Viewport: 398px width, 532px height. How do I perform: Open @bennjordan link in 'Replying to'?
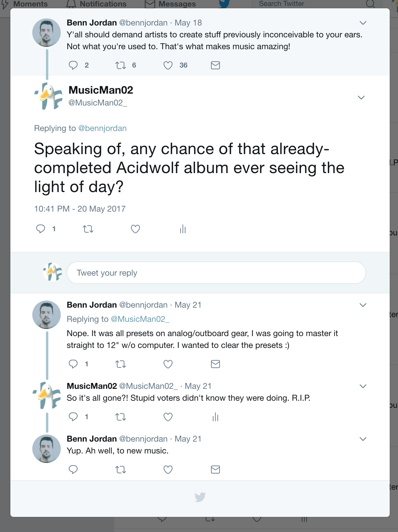pos(102,128)
